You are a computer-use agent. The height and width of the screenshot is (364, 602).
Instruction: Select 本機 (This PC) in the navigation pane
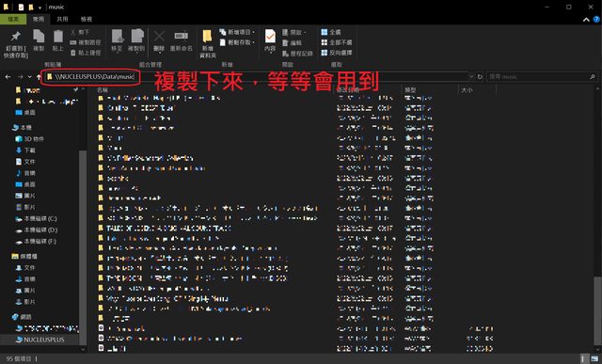[23, 127]
